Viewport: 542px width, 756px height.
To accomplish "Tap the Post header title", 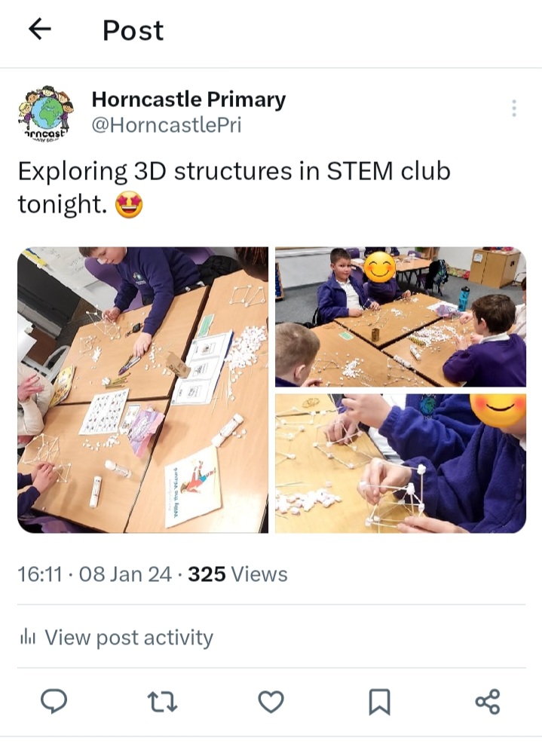I will click(133, 30).
